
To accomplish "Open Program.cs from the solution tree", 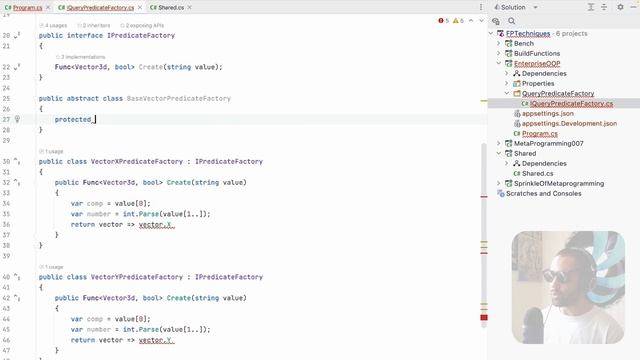I will [x=540, y=133].
